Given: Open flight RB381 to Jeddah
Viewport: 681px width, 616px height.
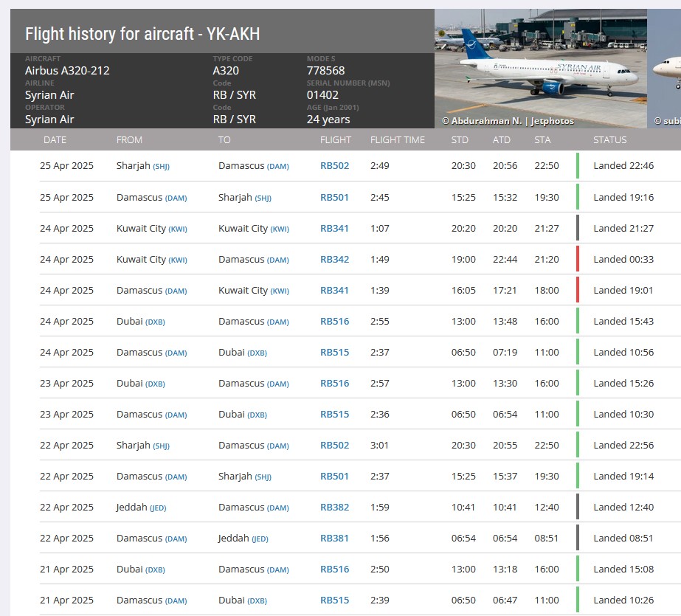Looking at the screenshot, I should (334, 539).
